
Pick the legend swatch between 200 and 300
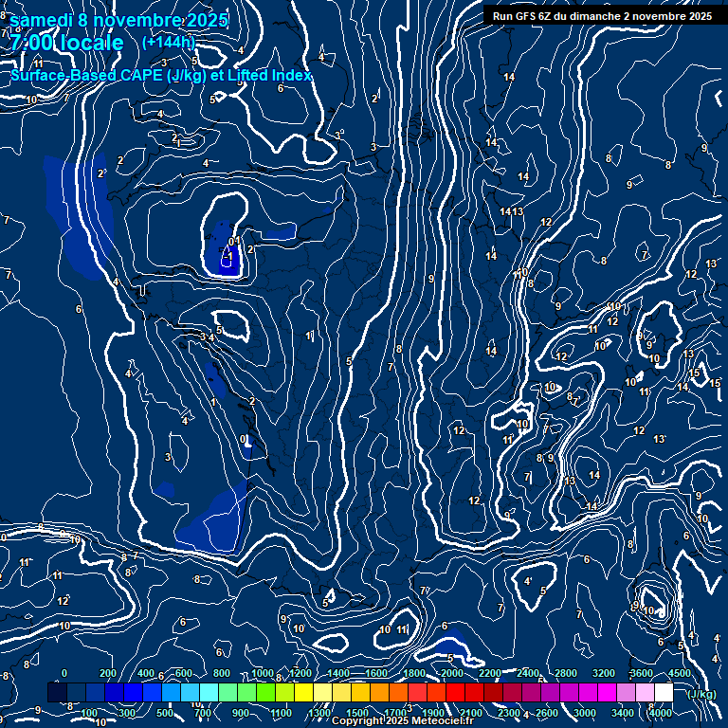coord(114,692)
